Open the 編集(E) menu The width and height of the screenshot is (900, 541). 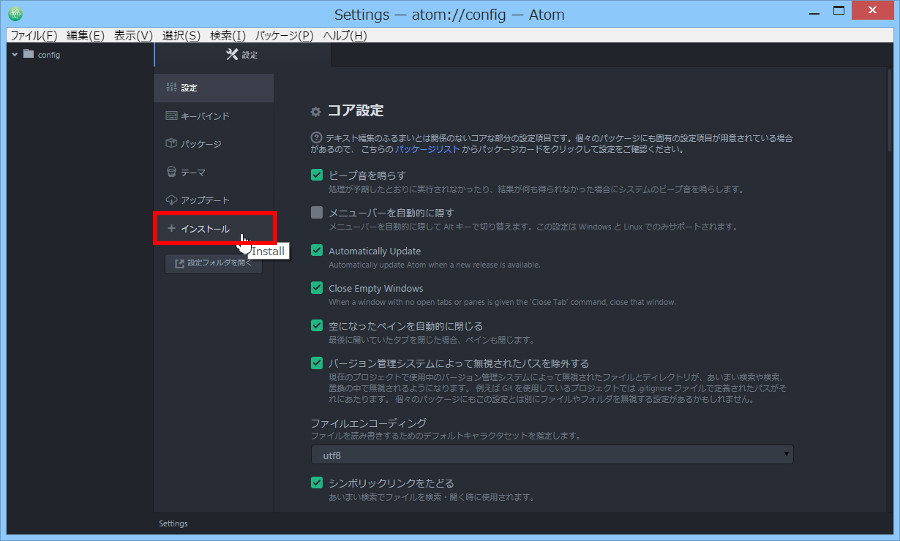pyautogui.click(x=86, y=36)
